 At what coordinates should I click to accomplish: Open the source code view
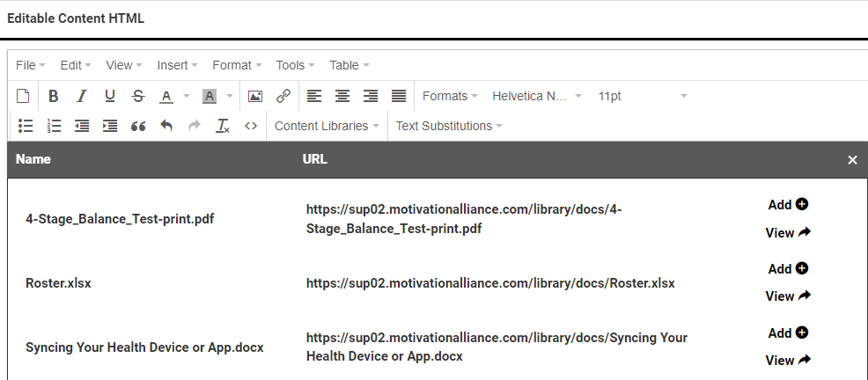(x=251, y=126)
